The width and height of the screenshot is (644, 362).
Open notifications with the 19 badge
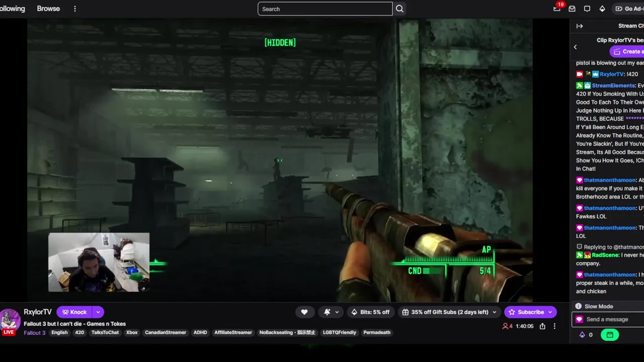point(557,9)
